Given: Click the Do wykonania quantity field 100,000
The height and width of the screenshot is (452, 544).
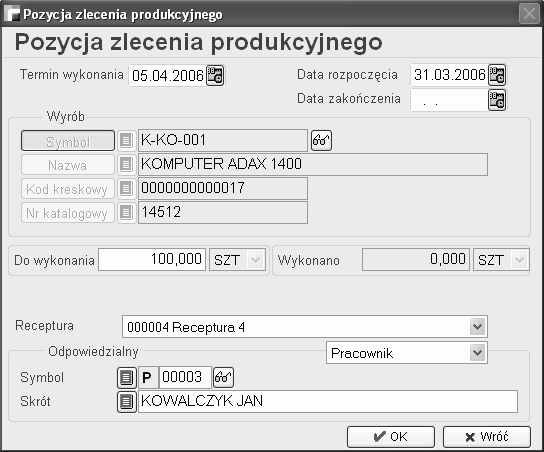Looking at the screenshot, I should 152,259.
